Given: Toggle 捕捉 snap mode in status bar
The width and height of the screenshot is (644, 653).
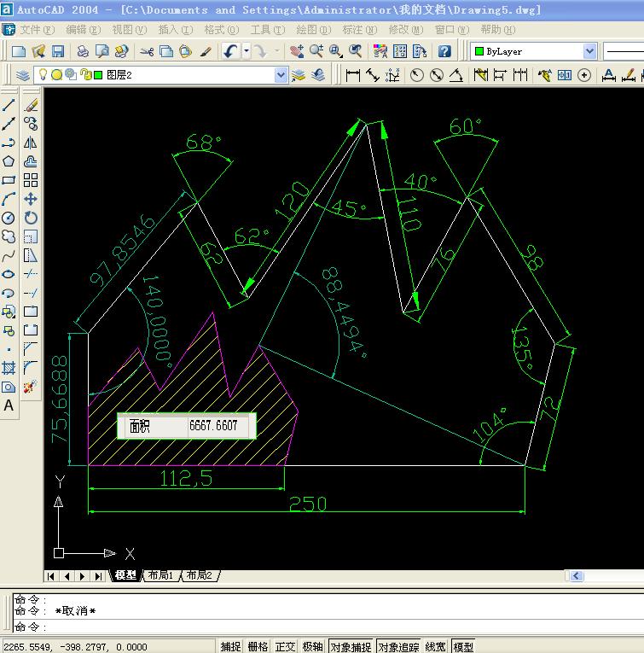Looking at the screenshot, I should coord(230,647).
